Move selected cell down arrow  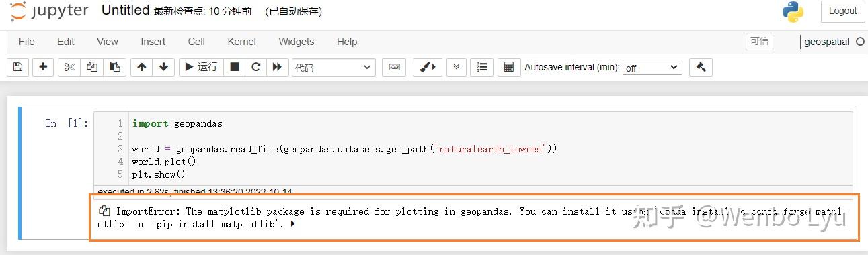tap(163, 67)
